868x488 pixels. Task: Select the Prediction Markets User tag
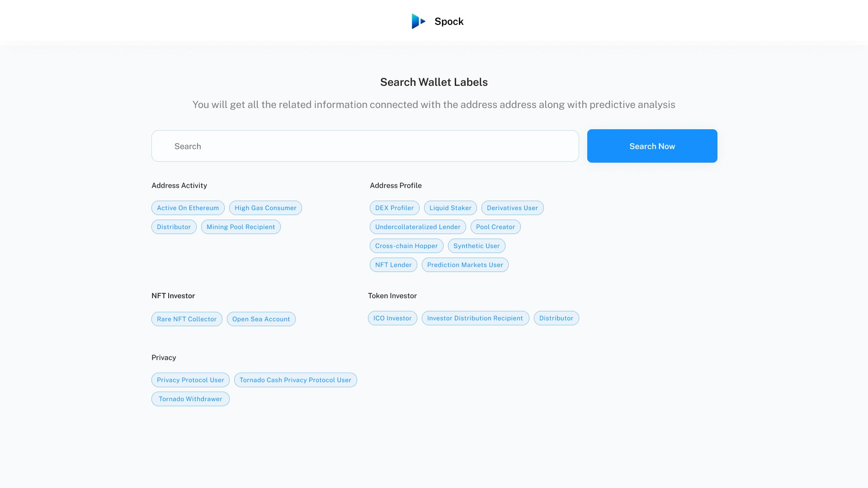465,265
